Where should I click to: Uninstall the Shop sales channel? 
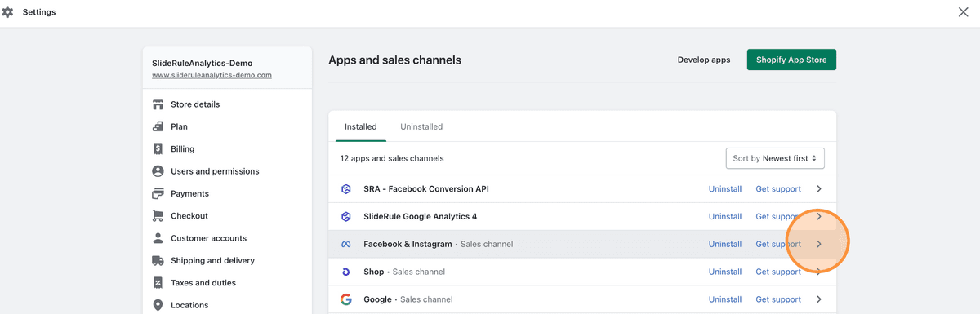click(725, 272)
